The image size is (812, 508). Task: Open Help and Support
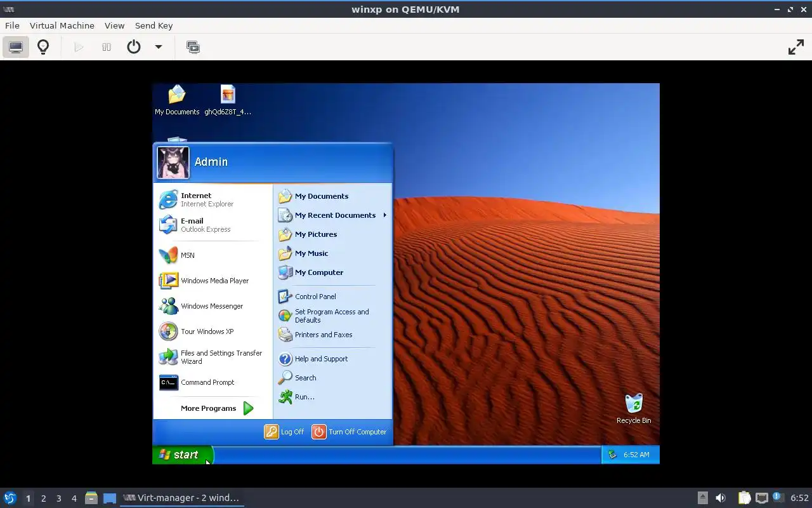[332, 359]
